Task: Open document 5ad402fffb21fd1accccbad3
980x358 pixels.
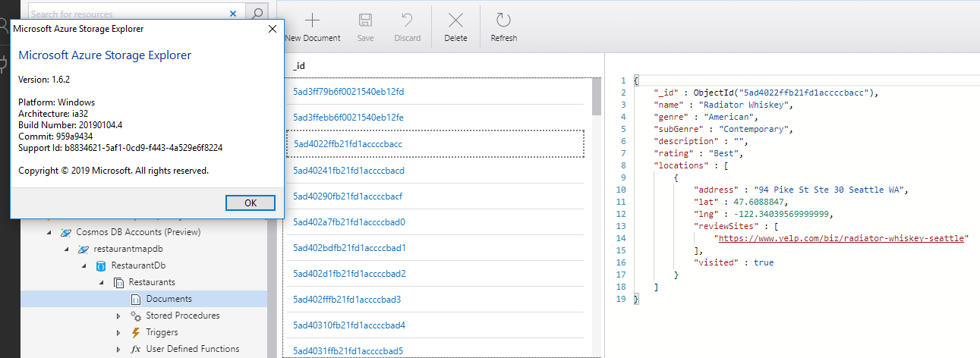Action: (348, 300)
